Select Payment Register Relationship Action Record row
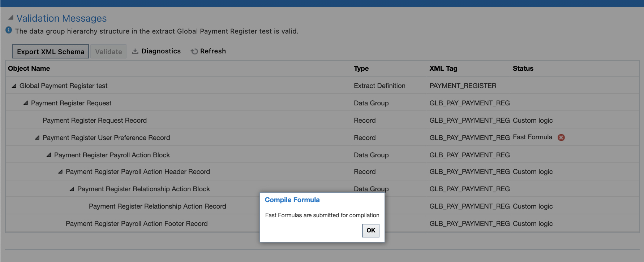The width and height of the screenshot is (644, 262). point(158,206)
